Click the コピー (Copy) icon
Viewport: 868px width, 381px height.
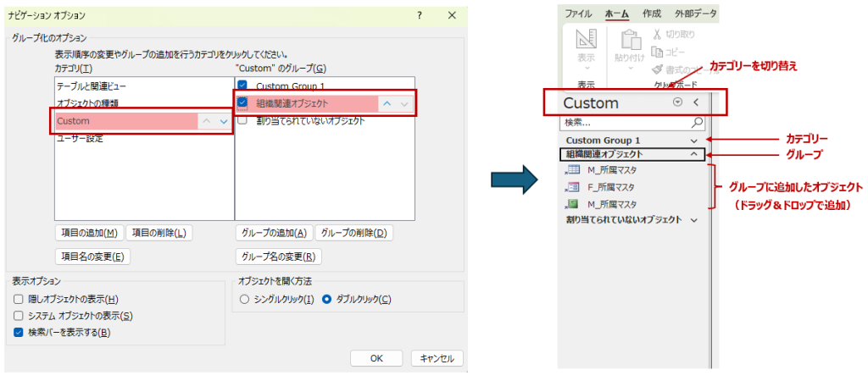(x=659, y=52)
